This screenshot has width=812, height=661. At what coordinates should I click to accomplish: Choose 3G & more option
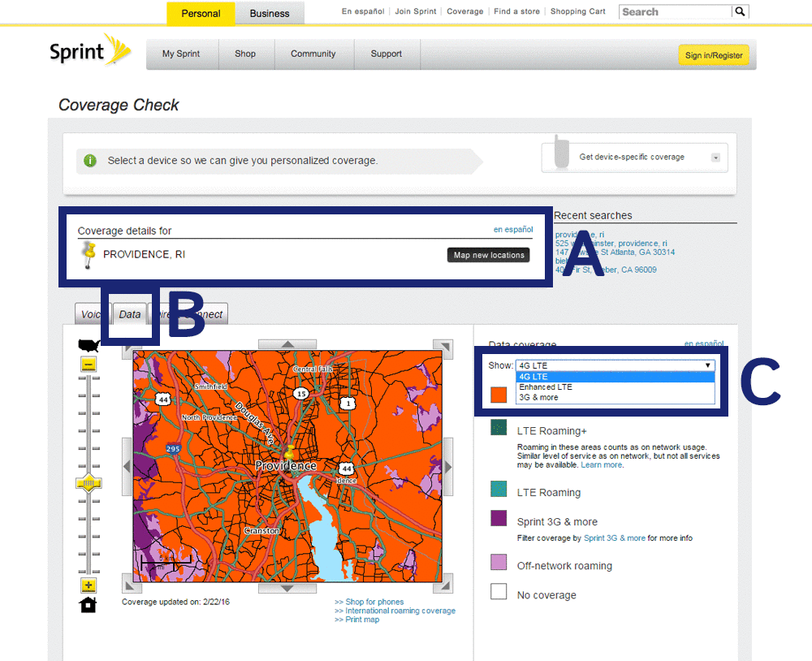pyautogui.click(x=615, y=397)
